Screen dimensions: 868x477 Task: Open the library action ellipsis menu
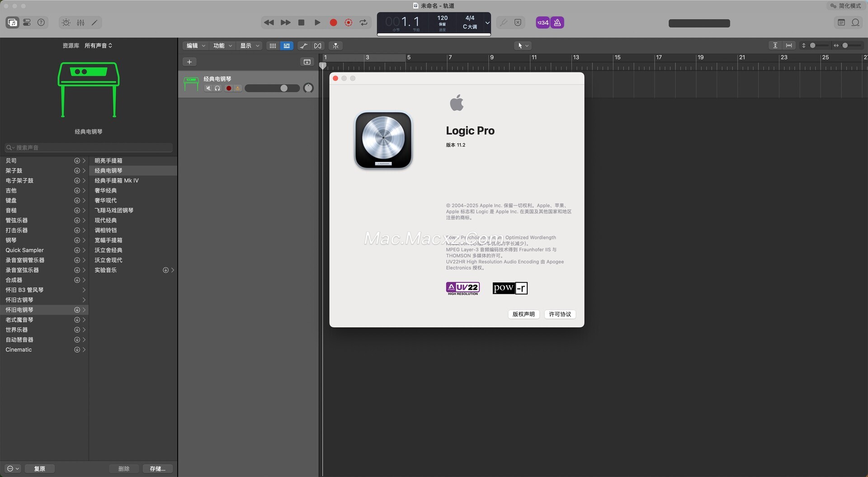pos(13,468)
